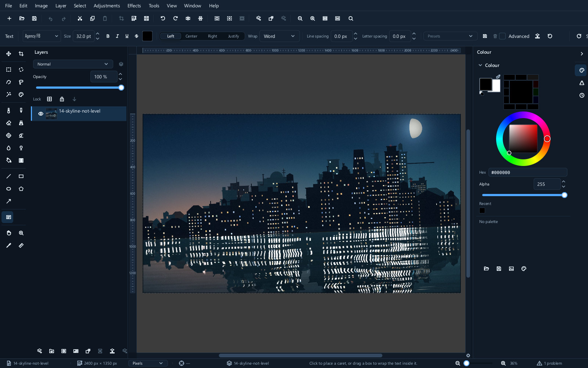Open the Agency FB font dropdown
Screen dimensions: 588x368
tap(42, 36)
